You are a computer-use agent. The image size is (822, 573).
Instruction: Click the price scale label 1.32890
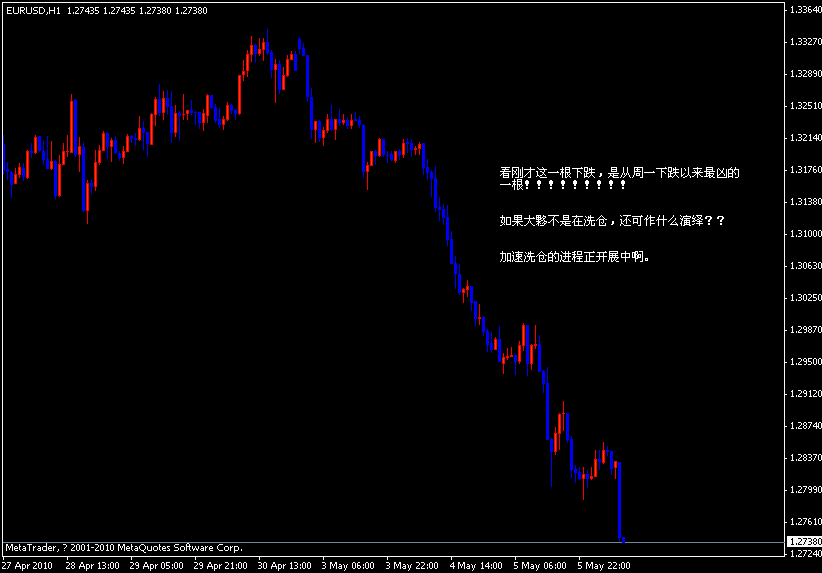(805, 73)
